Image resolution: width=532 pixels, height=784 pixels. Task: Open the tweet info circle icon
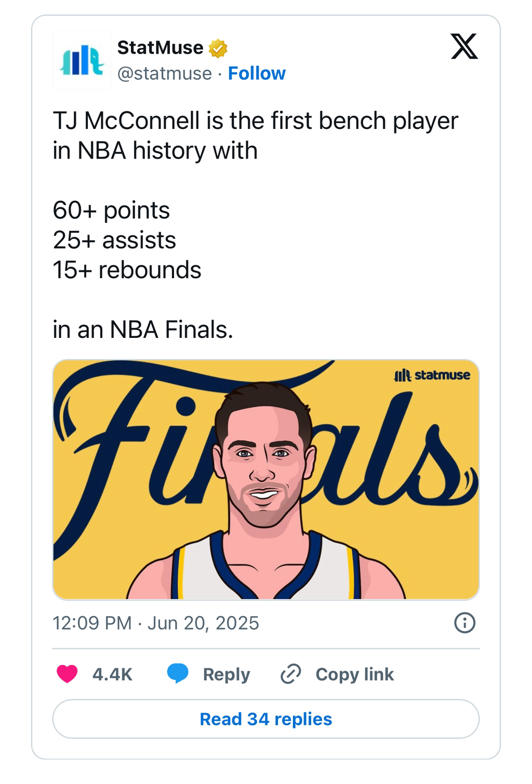(x=464, y=622)
